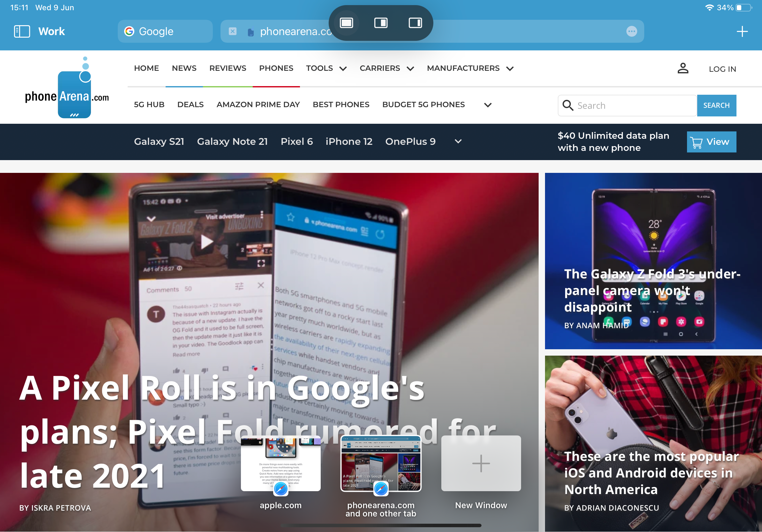This screenshot has width=762, height=532.
Task: Click the shopping cart View icon
Action: point(712,141)
